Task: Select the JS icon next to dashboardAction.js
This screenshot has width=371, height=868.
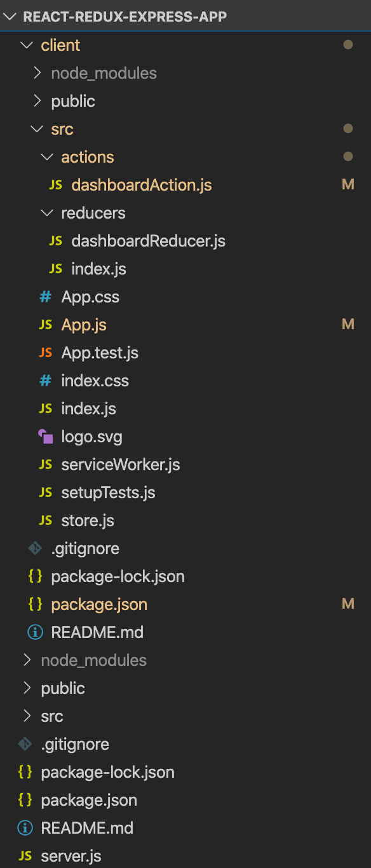Action: 55,184
